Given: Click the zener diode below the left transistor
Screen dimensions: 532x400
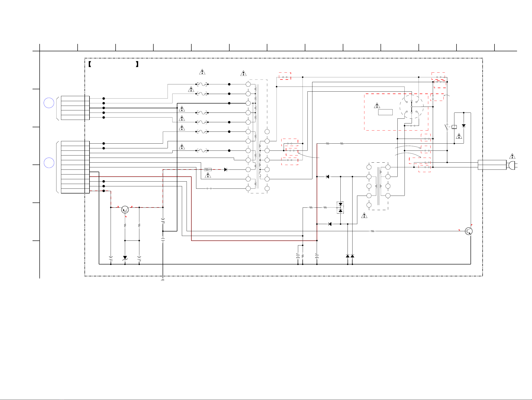Looking at the screenshot, I should (125, 258).
